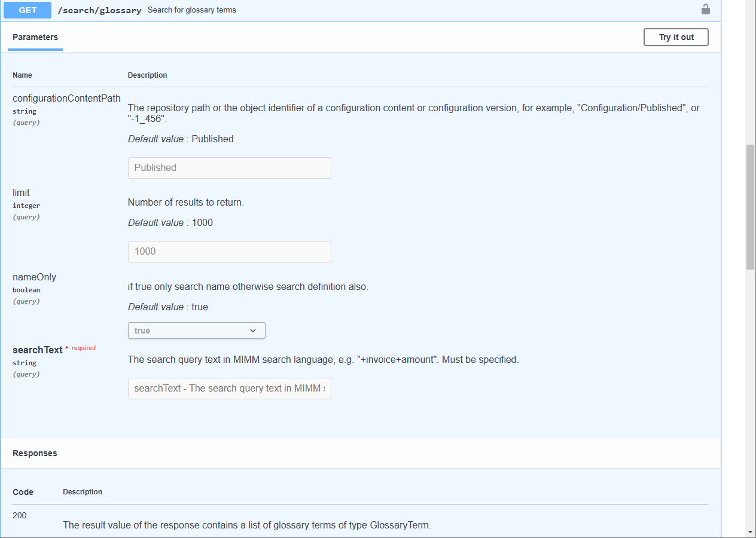Click the configurationContentPath parameter name
The width and height of the screenshot is (756, 538).
(x=66, y=98)
